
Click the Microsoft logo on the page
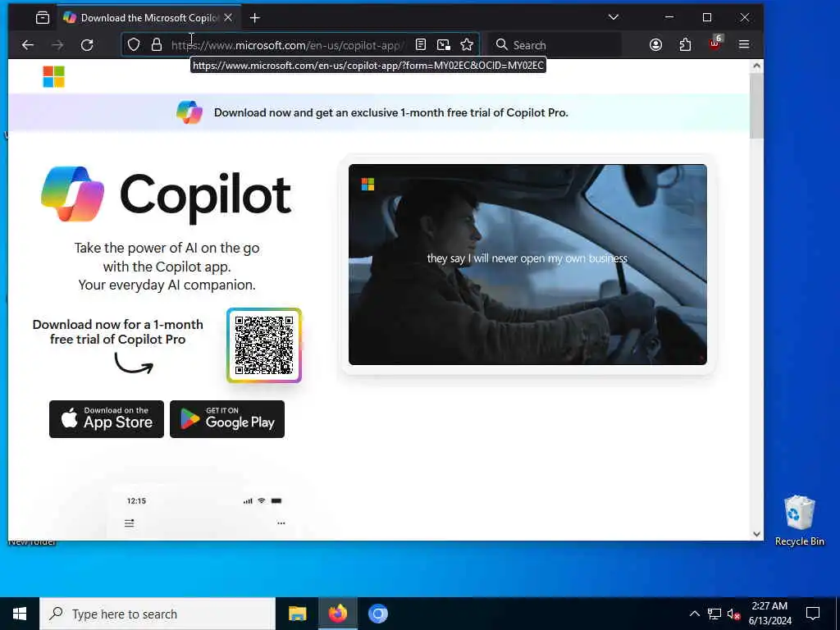(x=53, y=76)
